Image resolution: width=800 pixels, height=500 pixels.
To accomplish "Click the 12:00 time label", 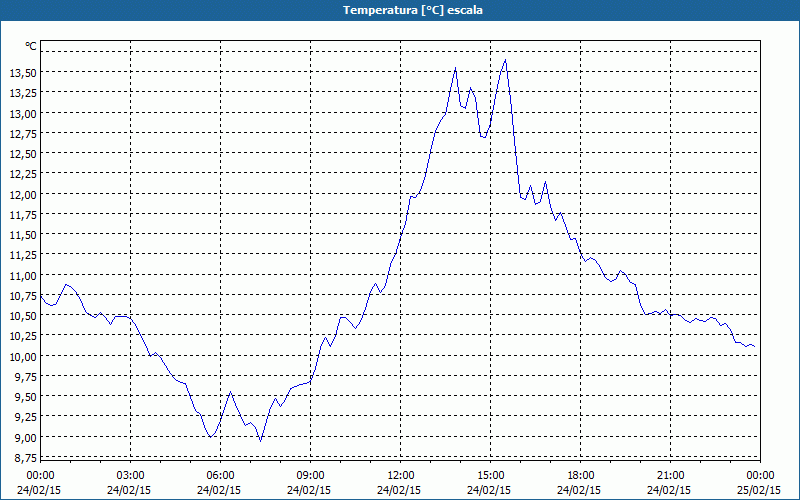I will point(401,476).
